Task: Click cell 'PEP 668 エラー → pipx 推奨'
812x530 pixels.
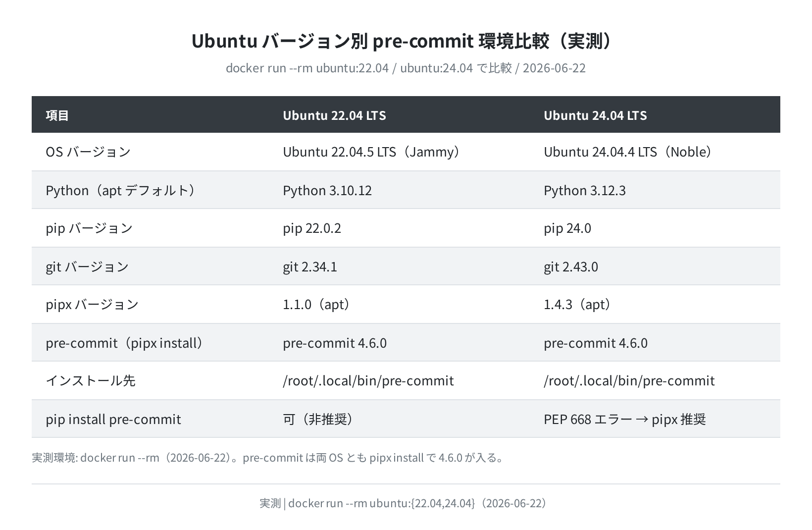Action: click(x=625, y=419)
